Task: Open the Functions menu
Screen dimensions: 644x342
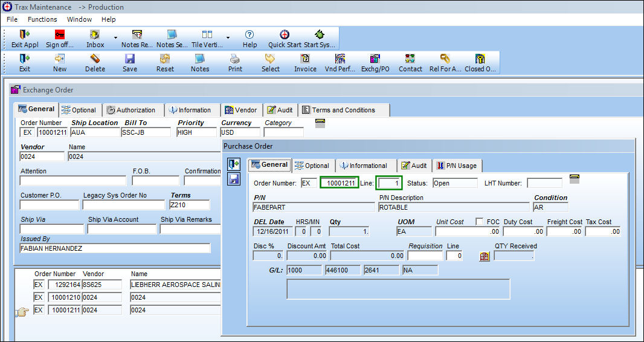Action: point(42,19)
